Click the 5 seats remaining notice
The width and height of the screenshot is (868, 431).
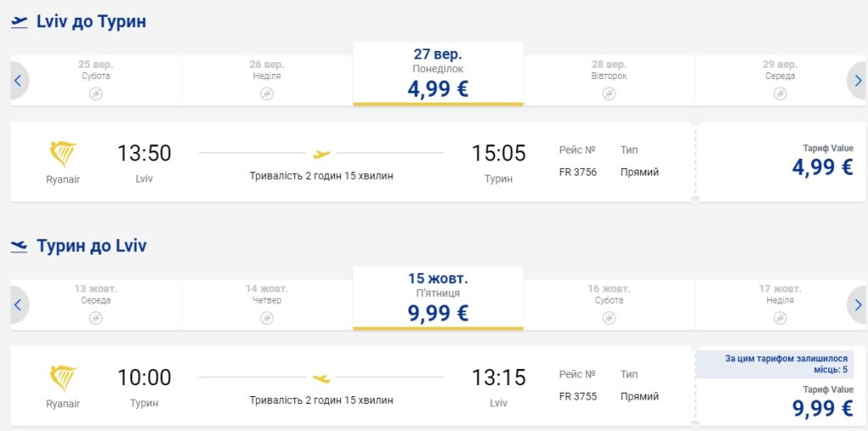tap(775, 365)
